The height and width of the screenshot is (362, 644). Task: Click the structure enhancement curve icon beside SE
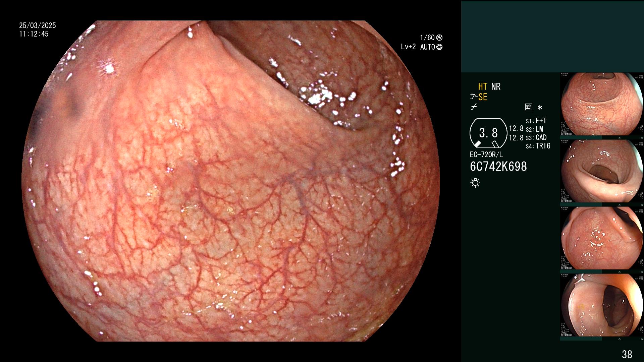pos(473,97)
